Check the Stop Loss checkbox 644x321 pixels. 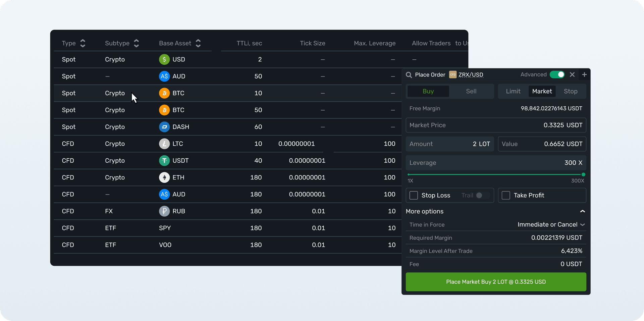coord(414,195)
